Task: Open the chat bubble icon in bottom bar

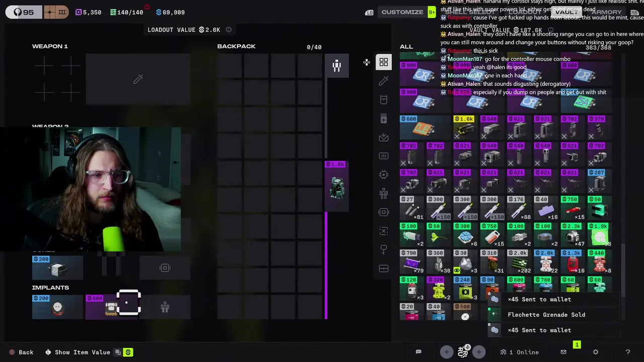Action: 418,352
